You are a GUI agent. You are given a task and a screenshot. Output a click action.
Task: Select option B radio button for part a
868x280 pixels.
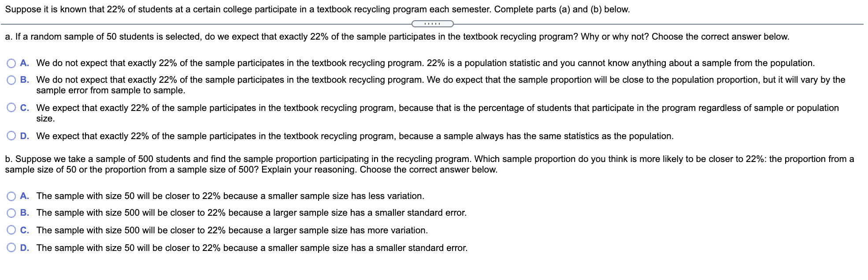point(11,80)
